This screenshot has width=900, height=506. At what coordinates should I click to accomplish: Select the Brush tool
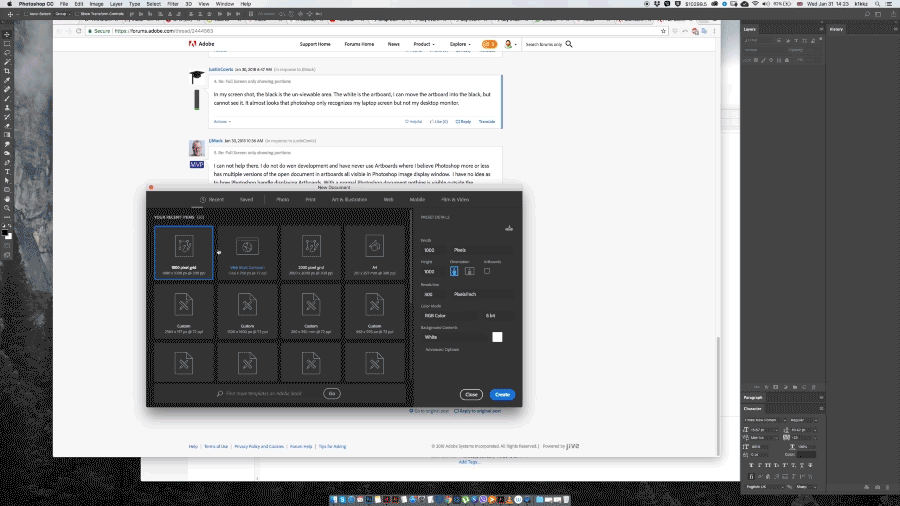[7, 99]
